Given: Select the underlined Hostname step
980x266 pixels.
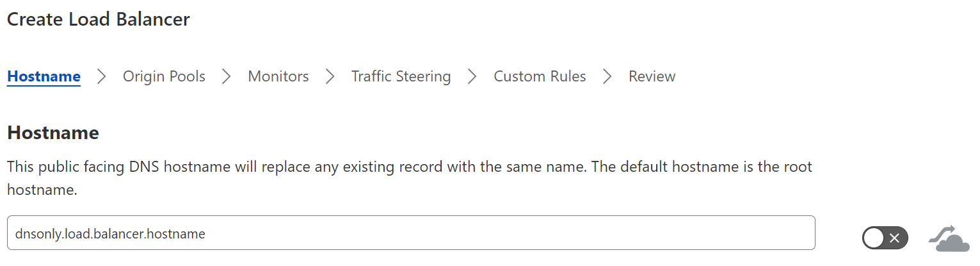Looking at the screenshot, I should [44, 77].
